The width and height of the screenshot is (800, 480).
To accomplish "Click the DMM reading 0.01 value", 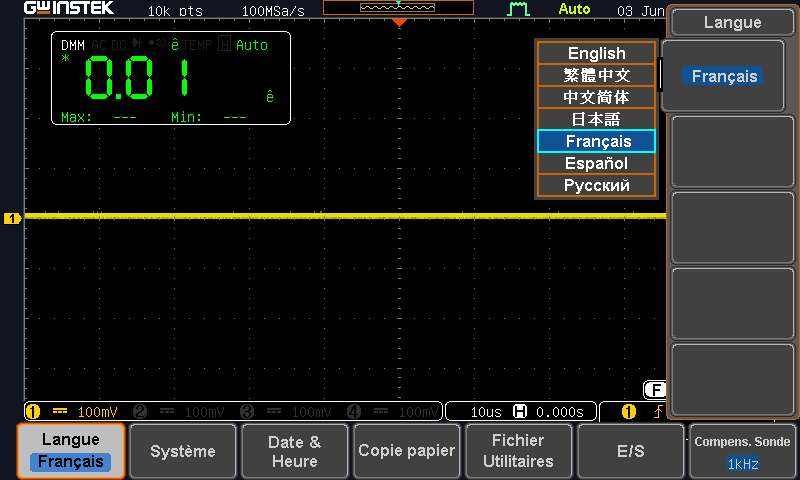I will tap(137, 78).
